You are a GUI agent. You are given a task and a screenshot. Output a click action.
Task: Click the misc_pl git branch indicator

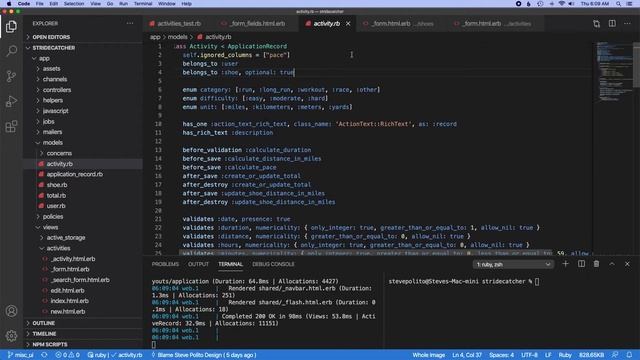click(20, 355)
